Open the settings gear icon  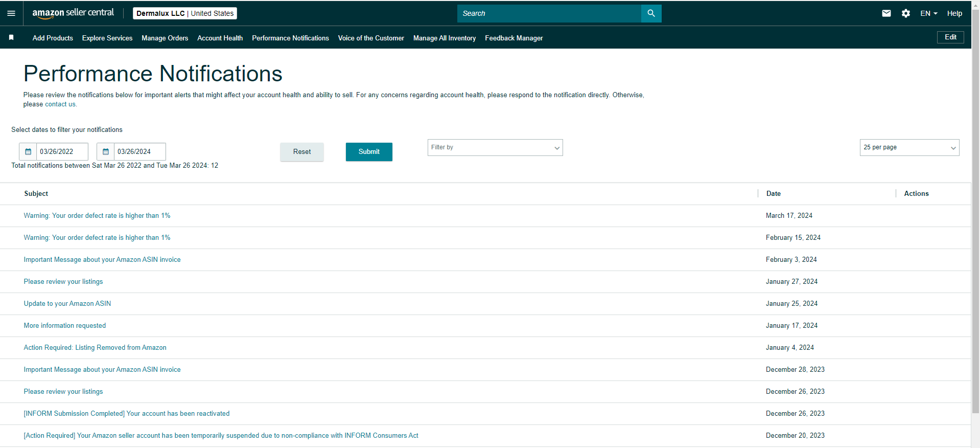tap(906, 13)
